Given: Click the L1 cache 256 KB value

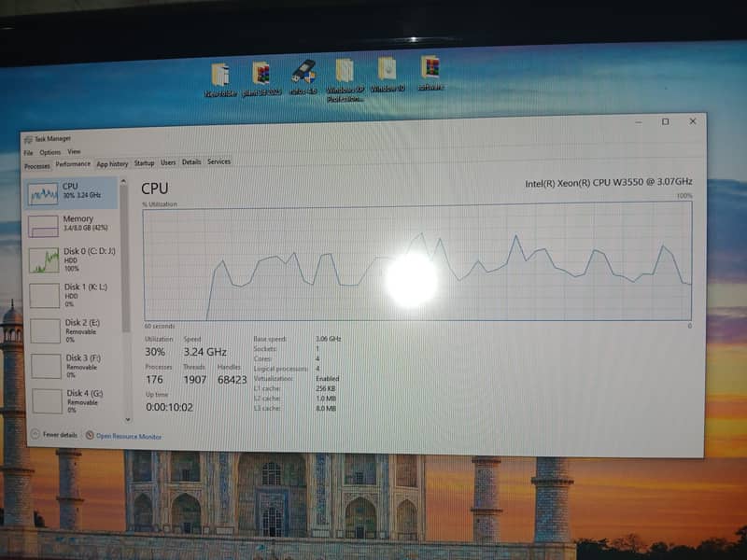Looking at the screenshot, I should [x=326, y=388].
